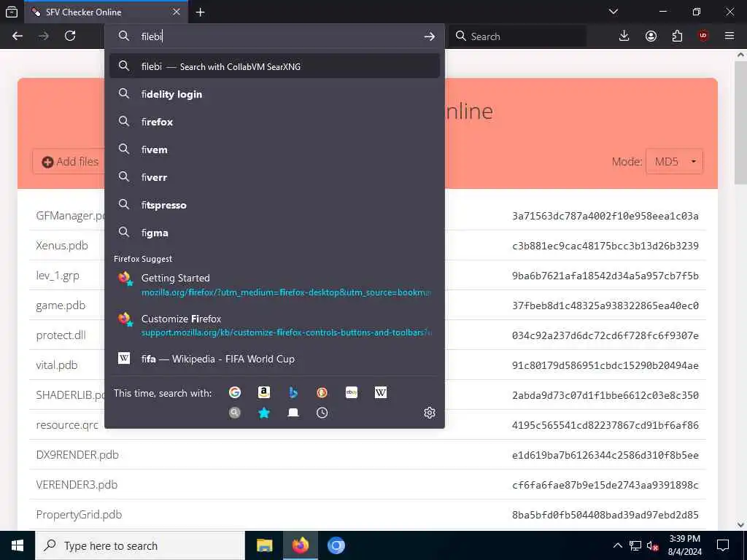Select the lev_1.grp file name
This screenshot has width=747, height=560.
(x=58, y=276)
